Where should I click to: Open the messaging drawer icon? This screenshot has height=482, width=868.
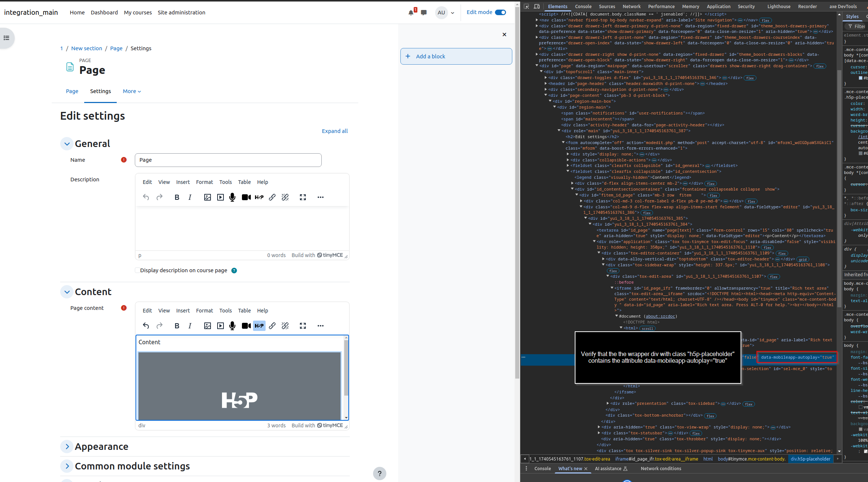point(424,13)
